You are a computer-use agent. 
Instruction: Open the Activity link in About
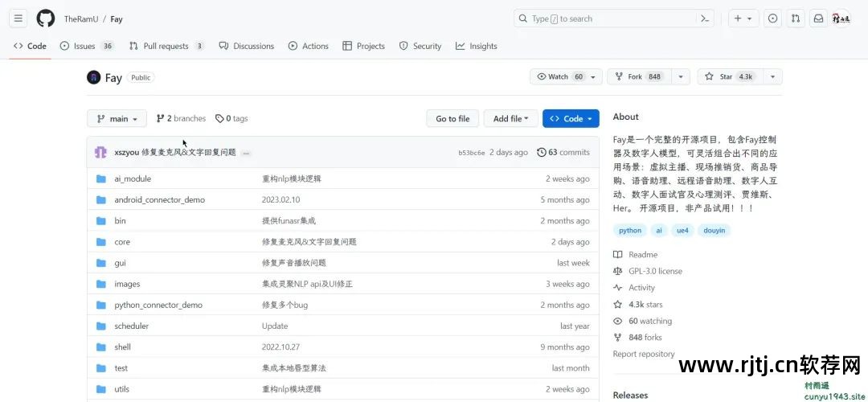coord(634,288)
